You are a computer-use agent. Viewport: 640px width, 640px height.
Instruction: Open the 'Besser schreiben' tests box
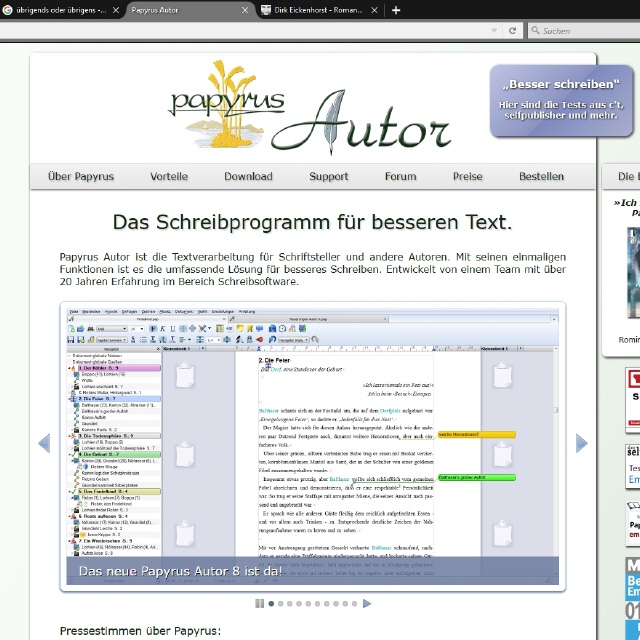coord(562,100)
